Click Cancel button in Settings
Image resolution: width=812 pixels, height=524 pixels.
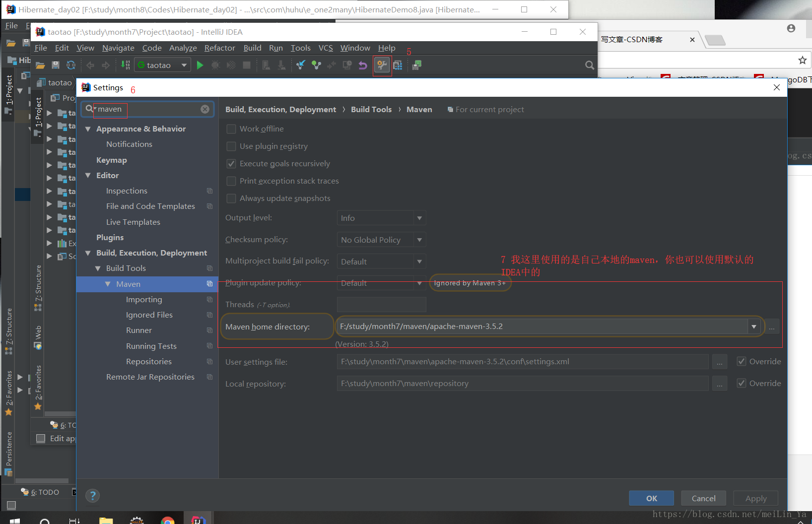coord(703,498)
